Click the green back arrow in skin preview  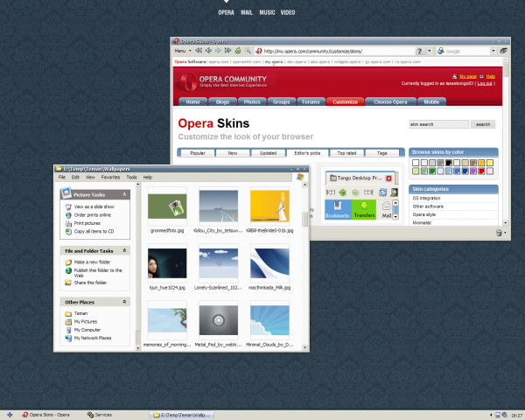342,192
